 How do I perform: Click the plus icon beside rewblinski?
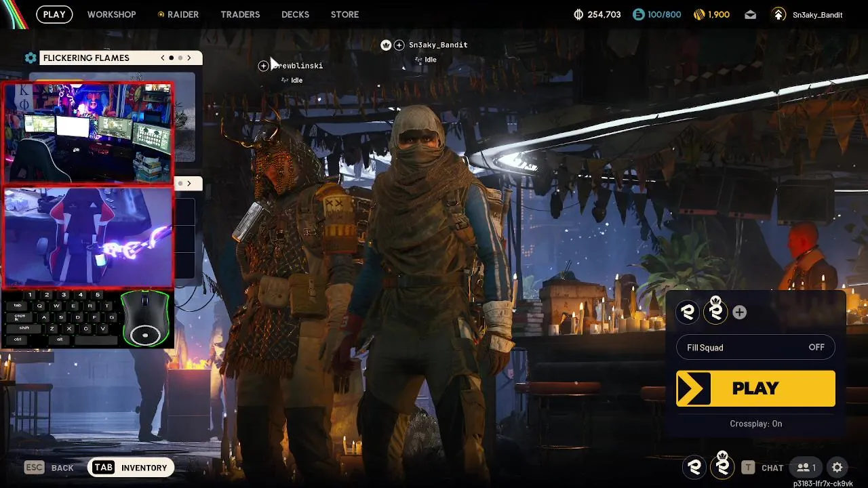click(x=263, y=66)
